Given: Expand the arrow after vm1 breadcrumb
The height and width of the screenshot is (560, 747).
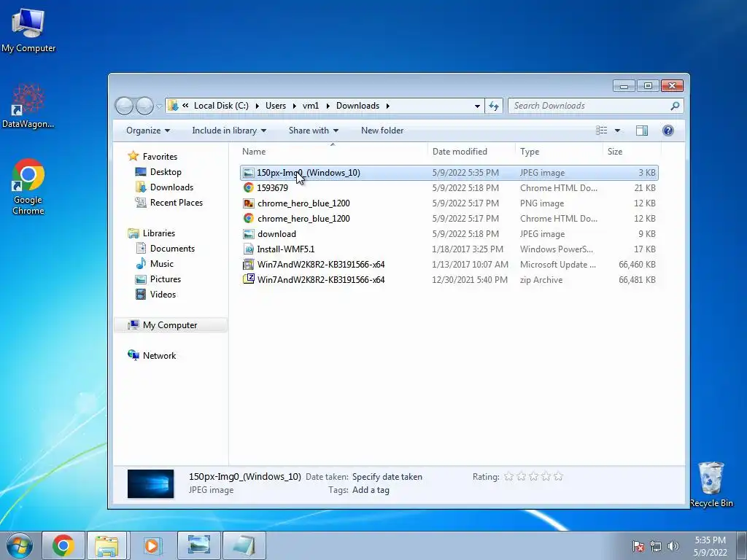Looking at the screenshot, I should [328, 106].
